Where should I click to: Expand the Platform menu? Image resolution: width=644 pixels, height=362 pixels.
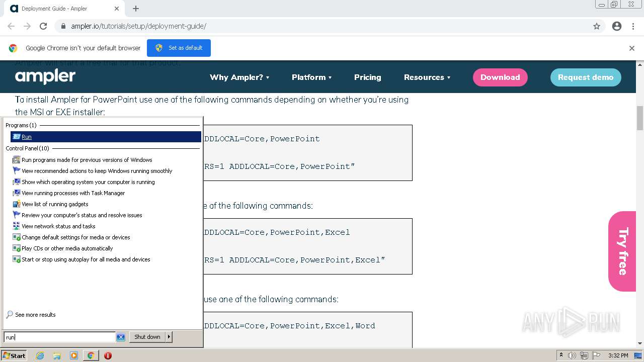[x=311, y=77]
